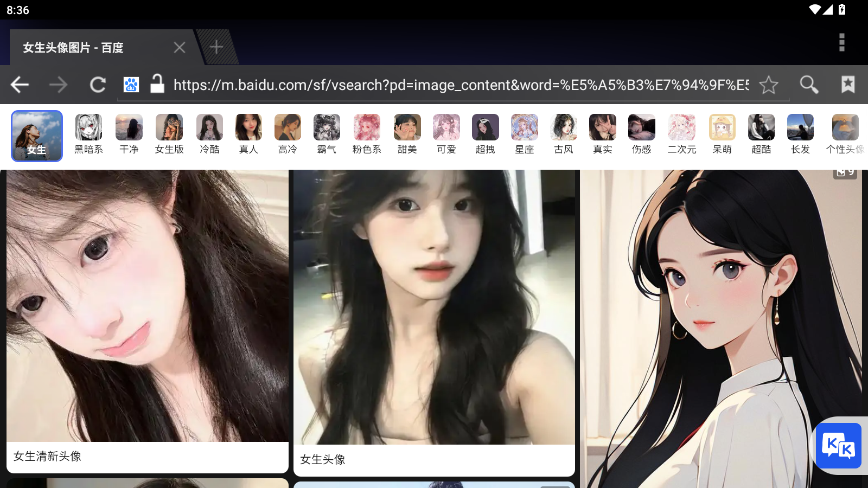The width and height of the screenshot is (868, 488).
Task: Close the 女生头像图片 tab
Action: point(180,48)
